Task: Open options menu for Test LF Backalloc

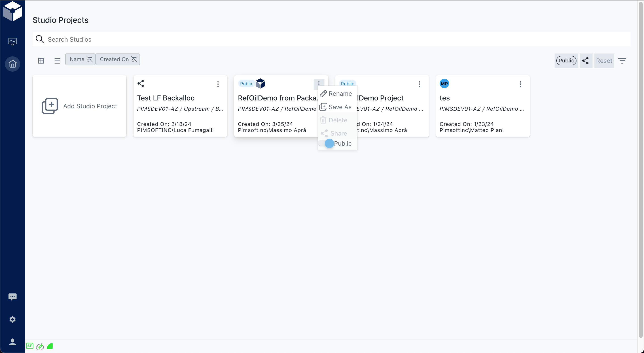Action: (218, 84)
